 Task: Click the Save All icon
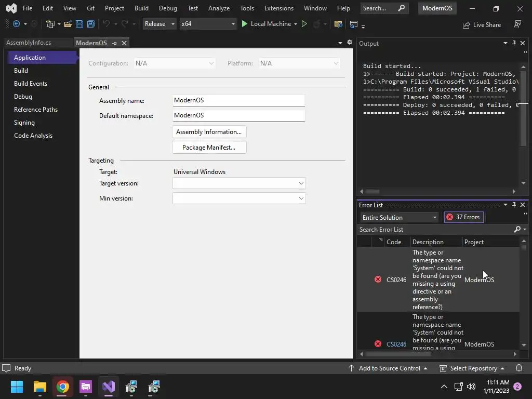(90, 24)
